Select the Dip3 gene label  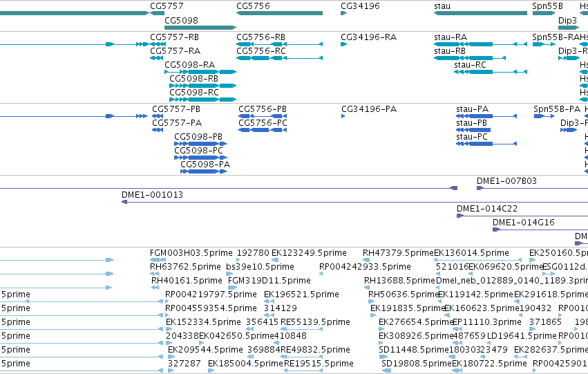click(567, 21)
